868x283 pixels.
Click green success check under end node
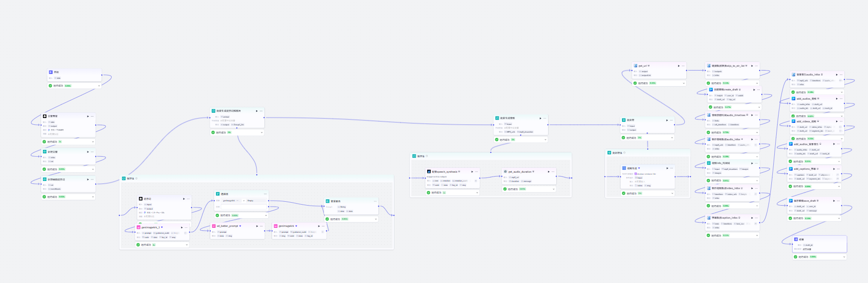pyautogui.click(x=796, y=257)
